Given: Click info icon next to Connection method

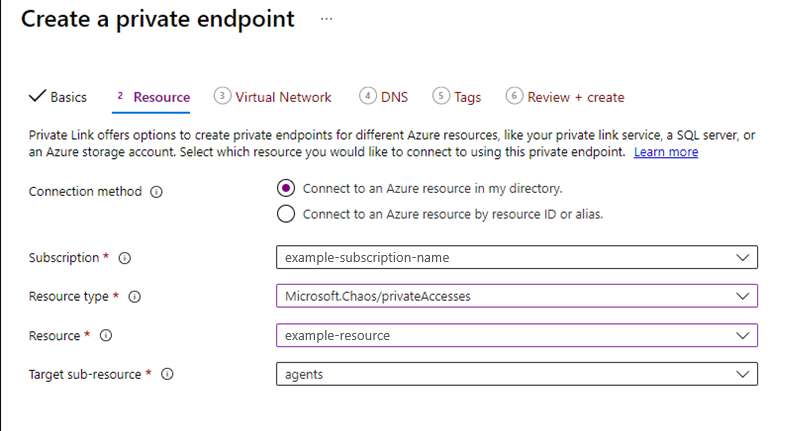Looking at the screenshot, I should [156, 192].
